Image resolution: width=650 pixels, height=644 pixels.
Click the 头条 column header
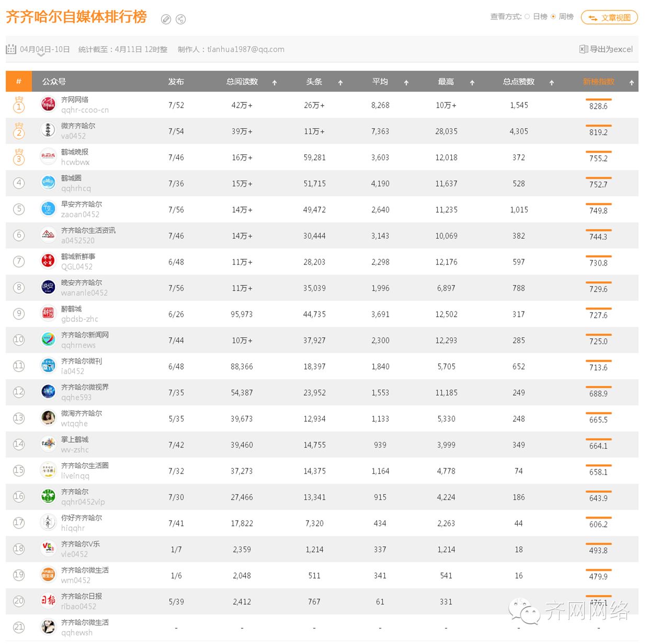tap(314, 82)
